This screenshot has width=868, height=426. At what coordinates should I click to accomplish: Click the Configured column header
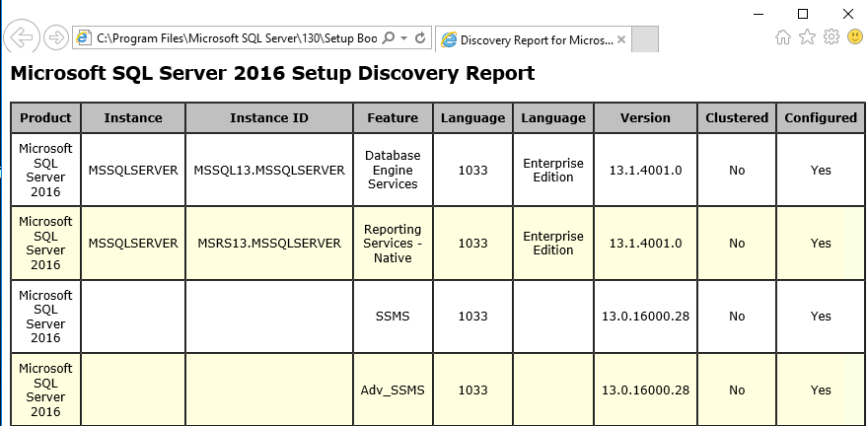click(x=821, y=118)
